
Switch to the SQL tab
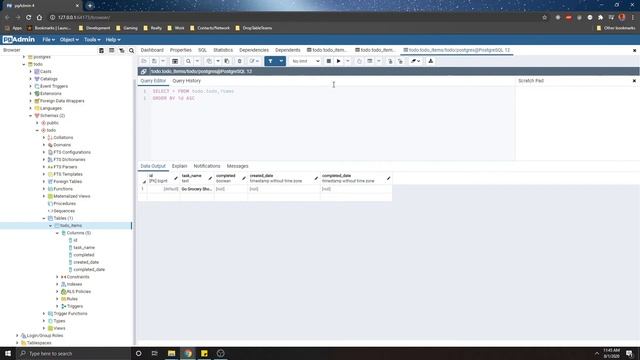pyautogui.click(x=202, y=50)
